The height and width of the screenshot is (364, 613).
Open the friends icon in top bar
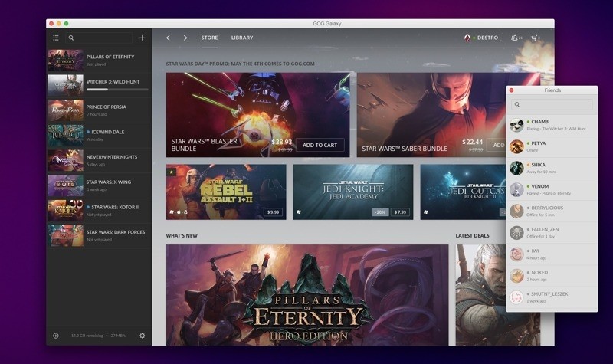(x=514, y=38)
